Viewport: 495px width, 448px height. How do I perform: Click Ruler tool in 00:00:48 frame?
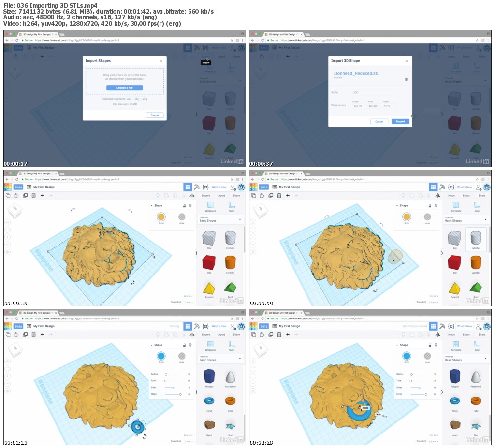(x=232, y=207)
